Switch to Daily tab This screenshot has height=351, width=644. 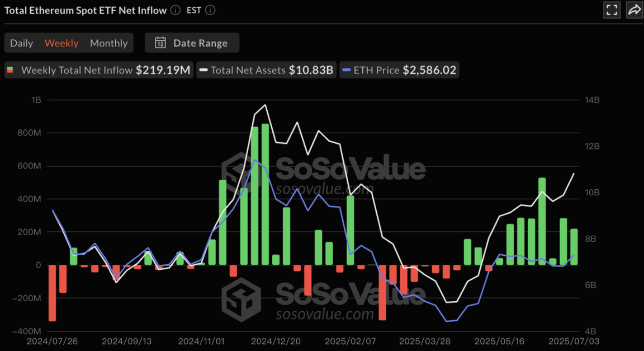point(21,43)
